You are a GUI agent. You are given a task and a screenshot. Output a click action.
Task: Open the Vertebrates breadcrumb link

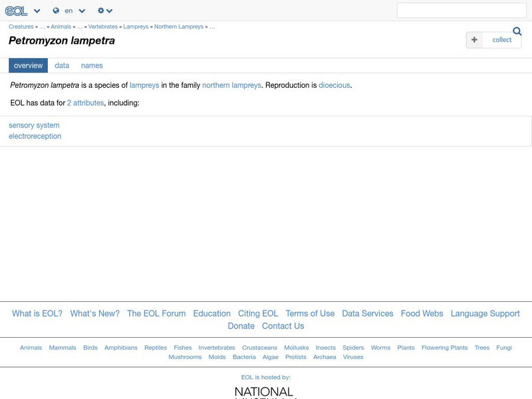[x=103, y=27]
